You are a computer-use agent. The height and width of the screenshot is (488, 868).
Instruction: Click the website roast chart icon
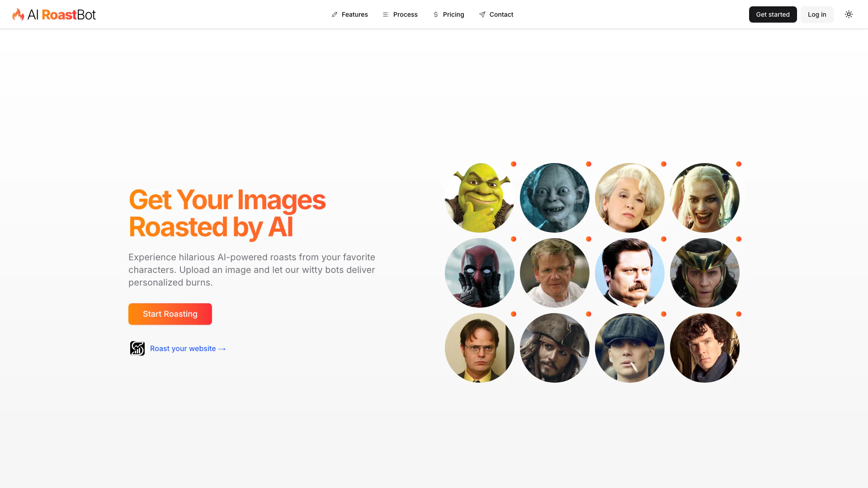(137, 348)
